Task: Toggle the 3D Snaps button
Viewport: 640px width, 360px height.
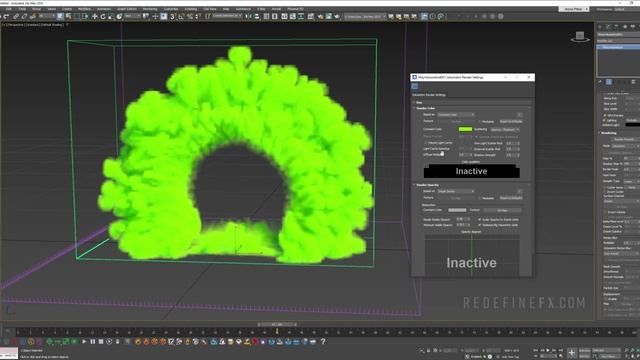Action: point(172,16)
